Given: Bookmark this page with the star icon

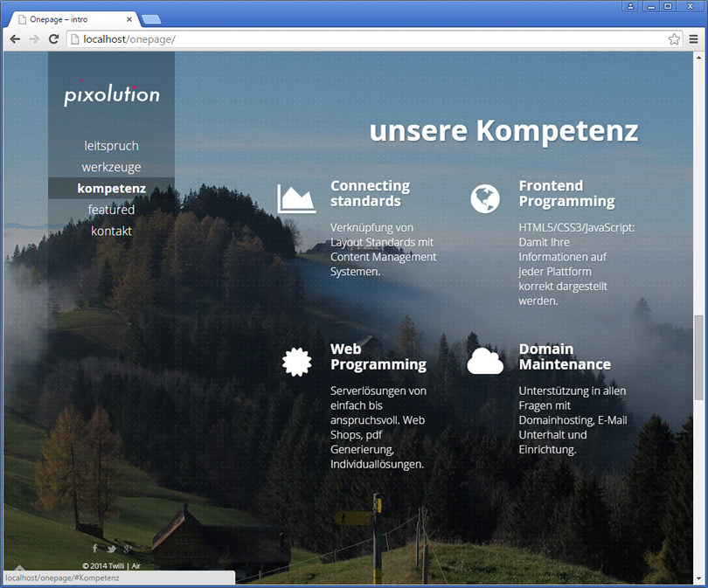Looking at the screenshot, I should point(674,39).
